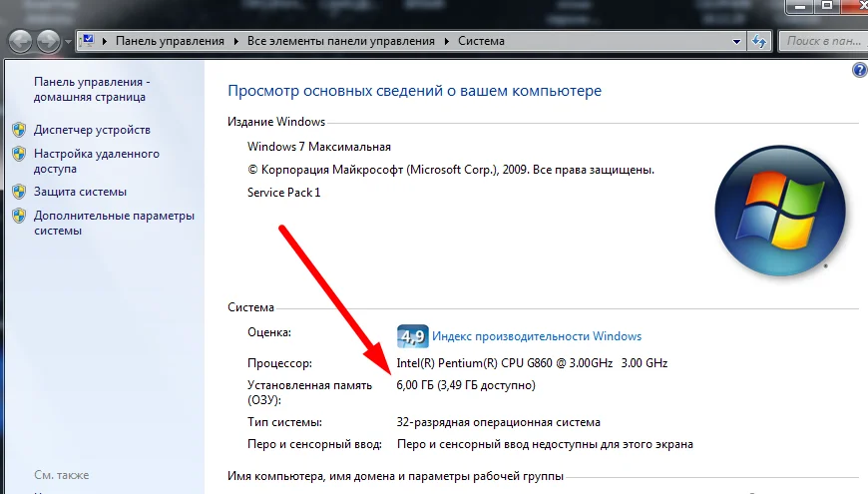The height and width of the screenshot is (494, 868).
Task: Select Все элементы панели управления breadcrumb
Action: tap(341, 41)
